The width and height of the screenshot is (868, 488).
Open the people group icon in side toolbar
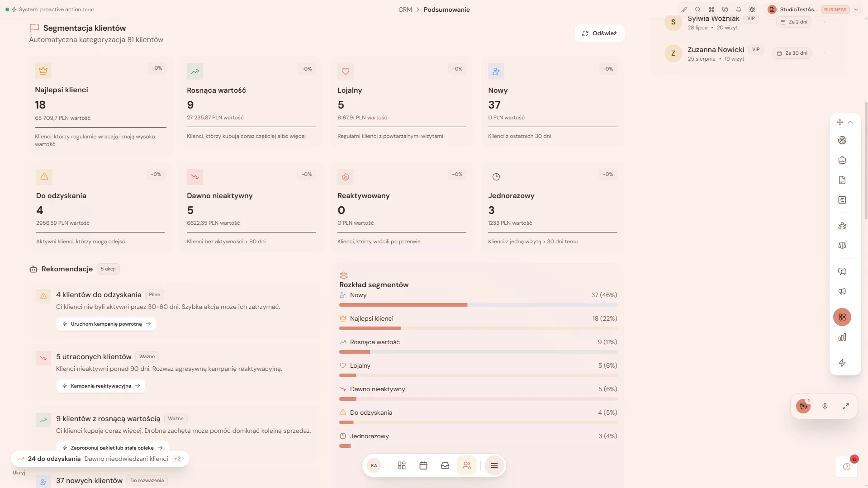(x=842, y=226)
